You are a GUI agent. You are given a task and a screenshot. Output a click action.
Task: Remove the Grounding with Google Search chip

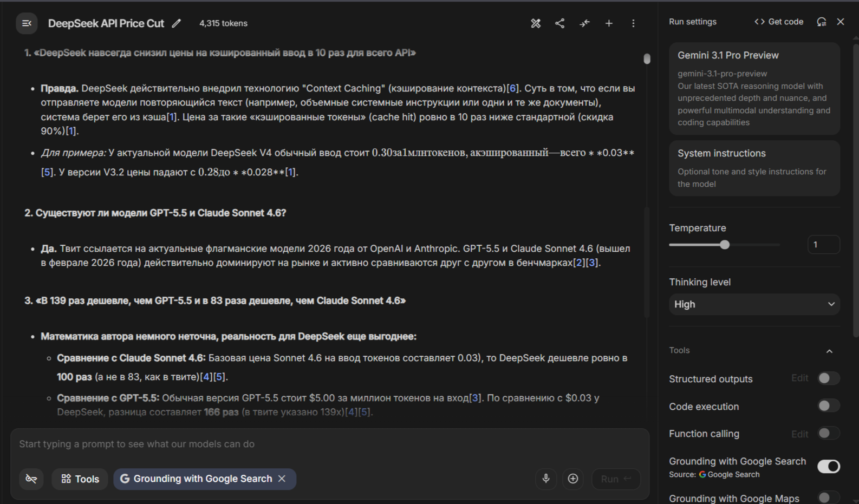[282, 479]
